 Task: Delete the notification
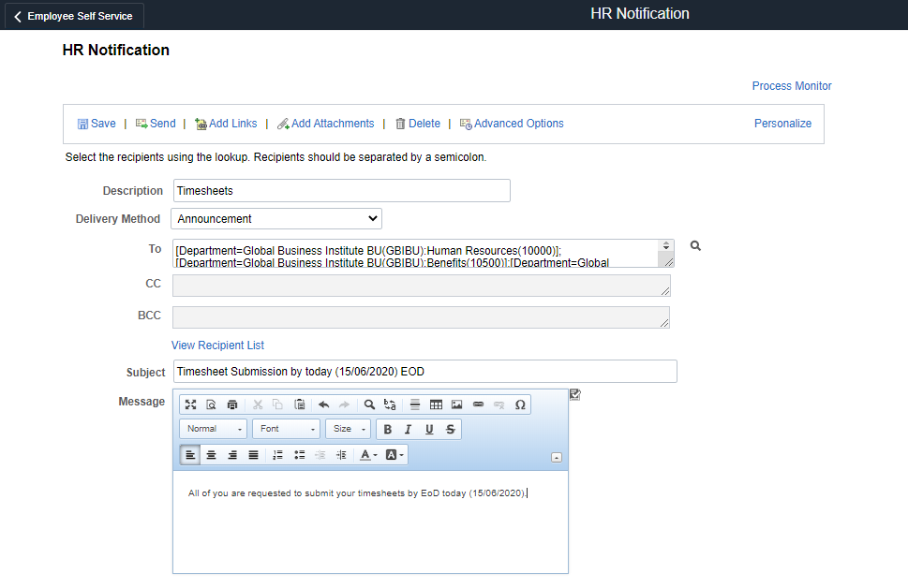[418, 124]
